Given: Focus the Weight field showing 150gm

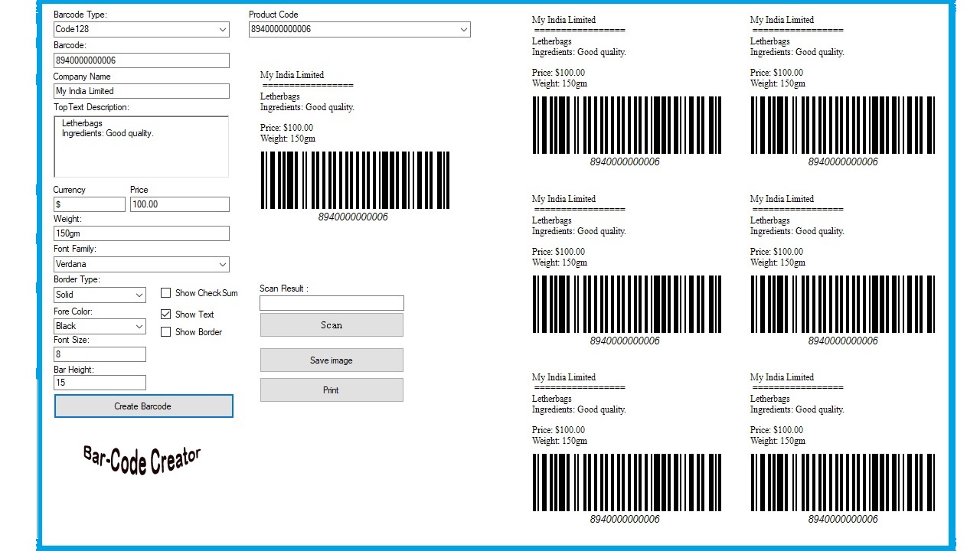Looking at the screenshot, I should 142,233.
